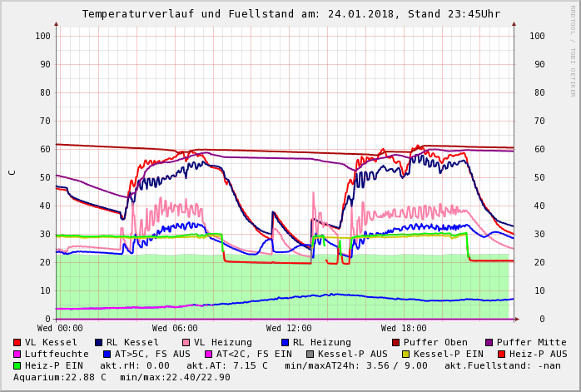Click the Wed 06:00 time axis label
Image resolution: width=581 pixels, height=392 pixels.
[x=175, y=328]
